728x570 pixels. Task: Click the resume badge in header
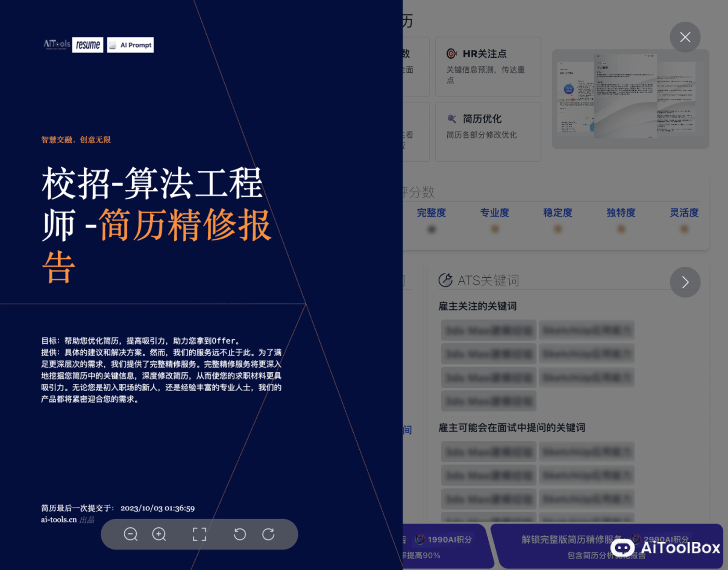[88, 45]
